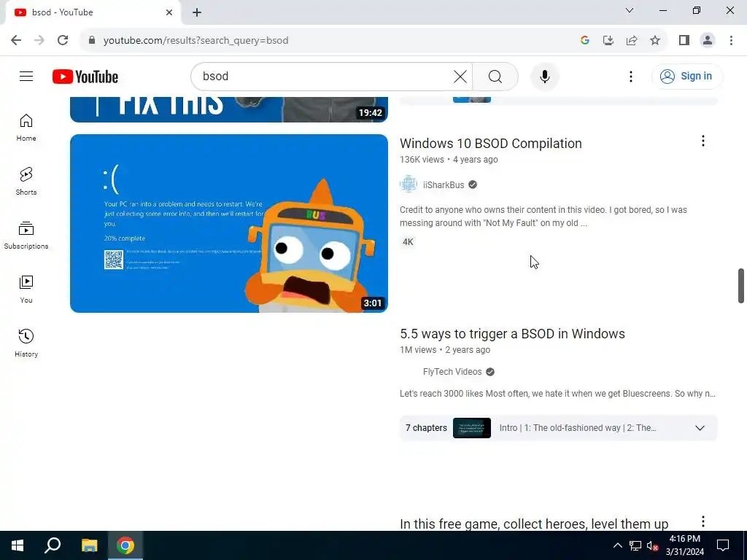This screenshot has width=747, height=560.
Task: Bookmark this page with the star icon
Action: click(x=655, y=41)
